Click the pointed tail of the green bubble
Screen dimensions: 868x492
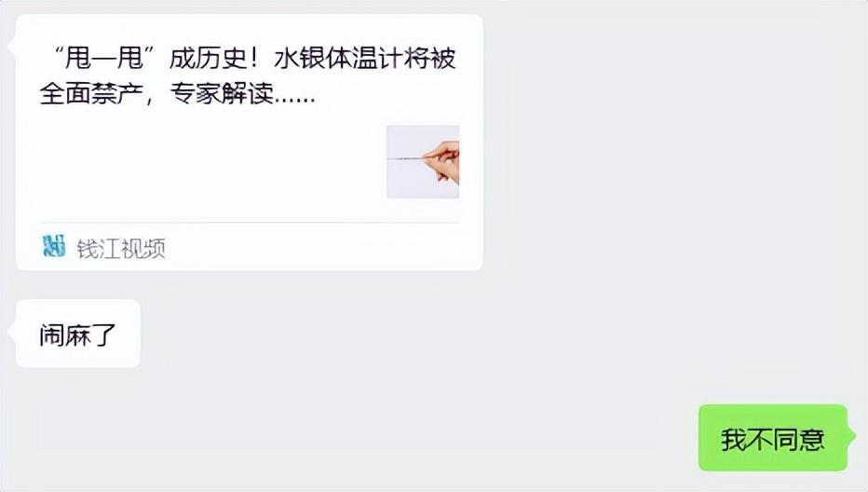(x=852, y=435)
